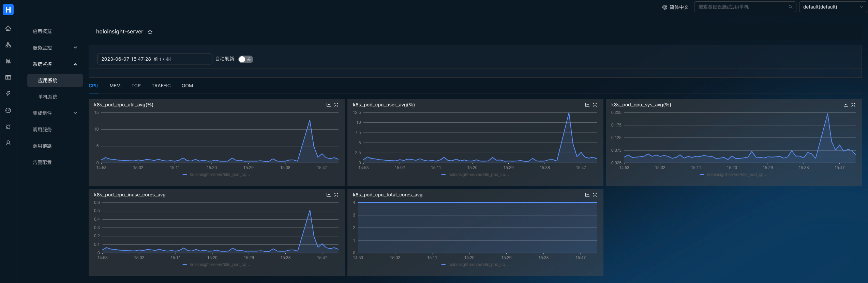Switch to the TCP tab
The image size is (868, 283).
click(x=136, y=86)
